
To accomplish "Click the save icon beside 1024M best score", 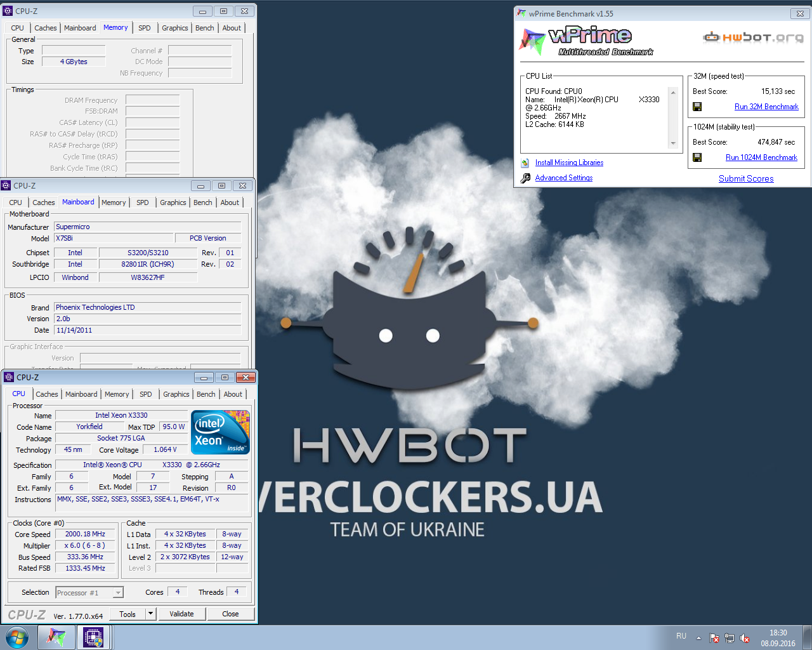I will (697, 157).
